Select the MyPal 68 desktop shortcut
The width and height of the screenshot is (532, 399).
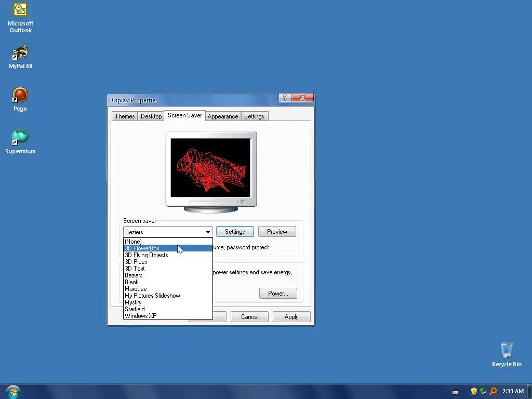point(20,57)
